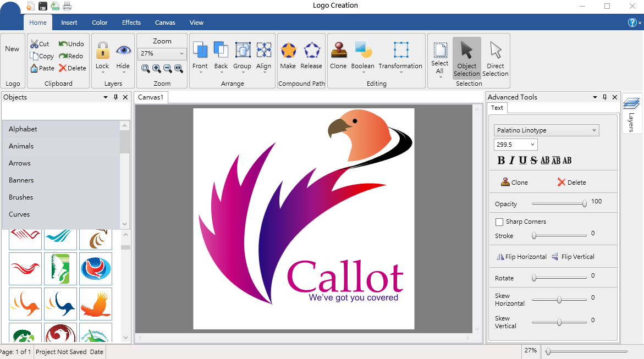Bring the object to Front
Viewport: 644px width, 359px height.
click(x=200, y=56)
